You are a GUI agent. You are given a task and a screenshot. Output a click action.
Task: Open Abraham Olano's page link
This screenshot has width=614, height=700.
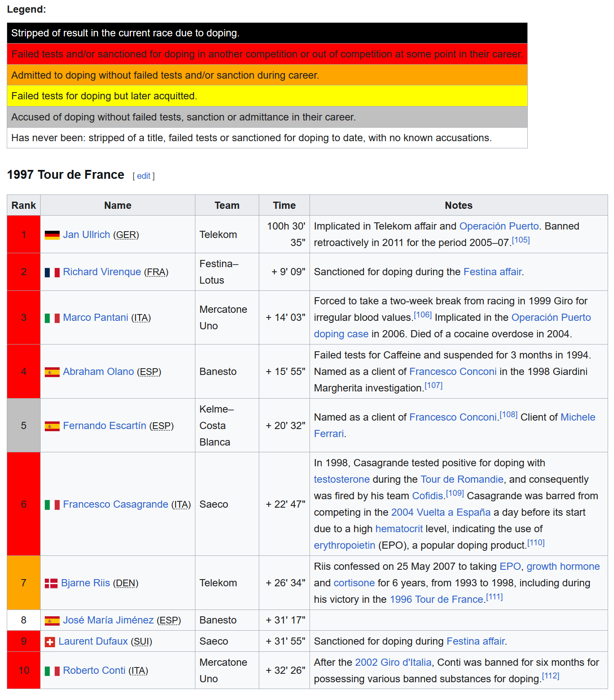point(99,372)
